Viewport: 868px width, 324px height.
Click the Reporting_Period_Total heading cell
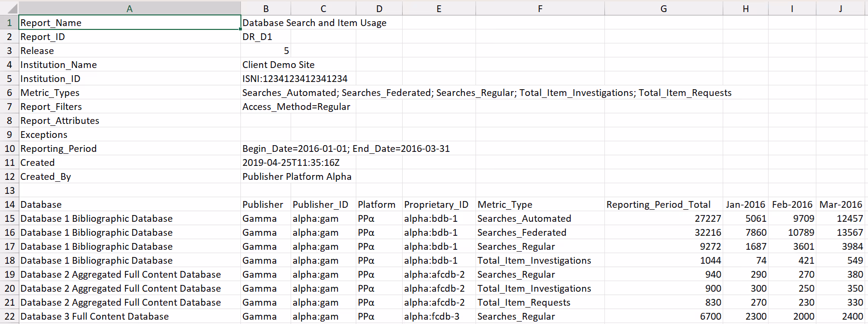coord(663,204)
